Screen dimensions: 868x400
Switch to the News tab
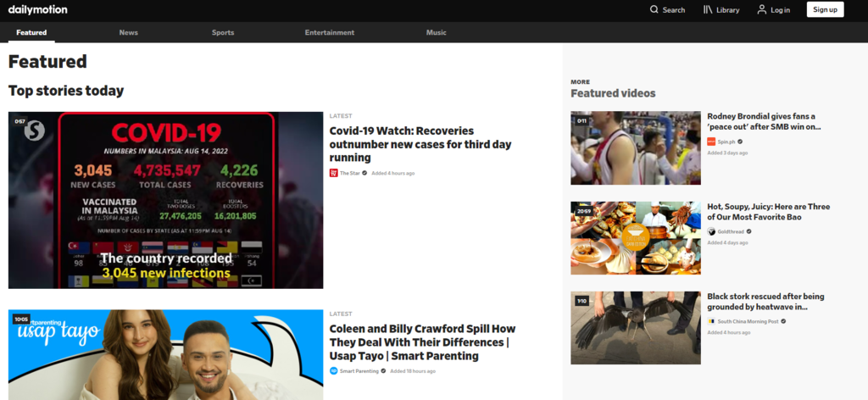point(129,33)
